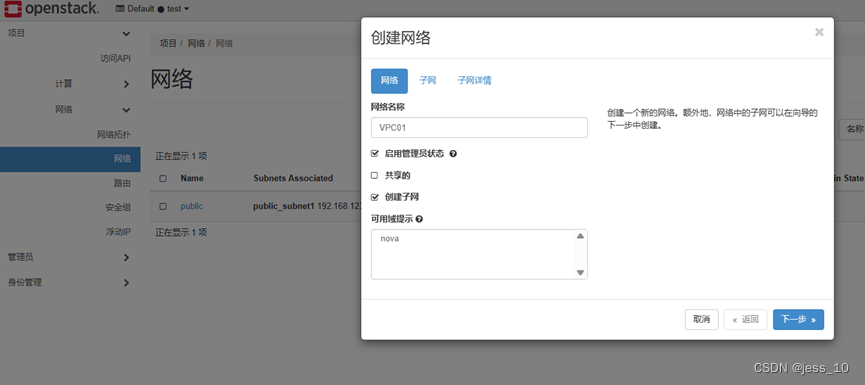Click the Name column header

192,178
